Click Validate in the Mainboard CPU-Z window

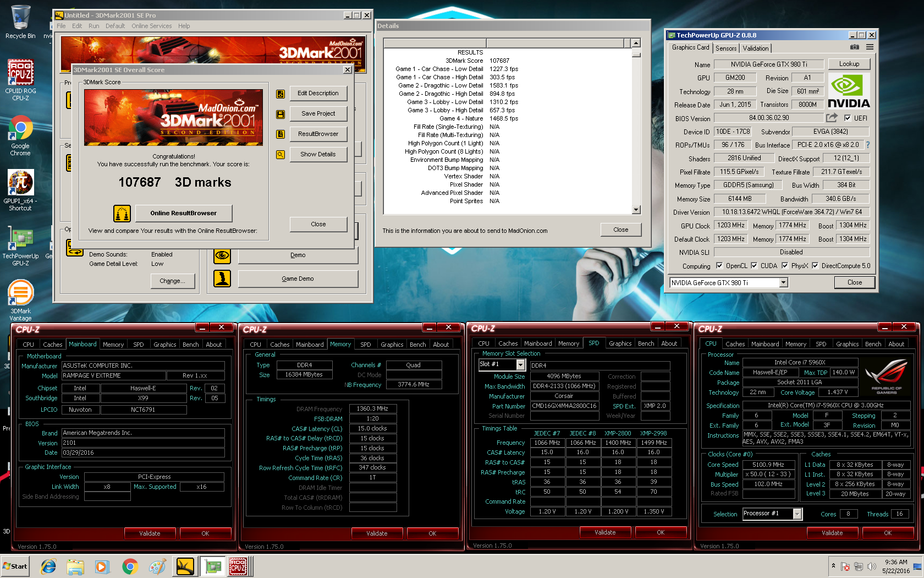click(150, 533)
